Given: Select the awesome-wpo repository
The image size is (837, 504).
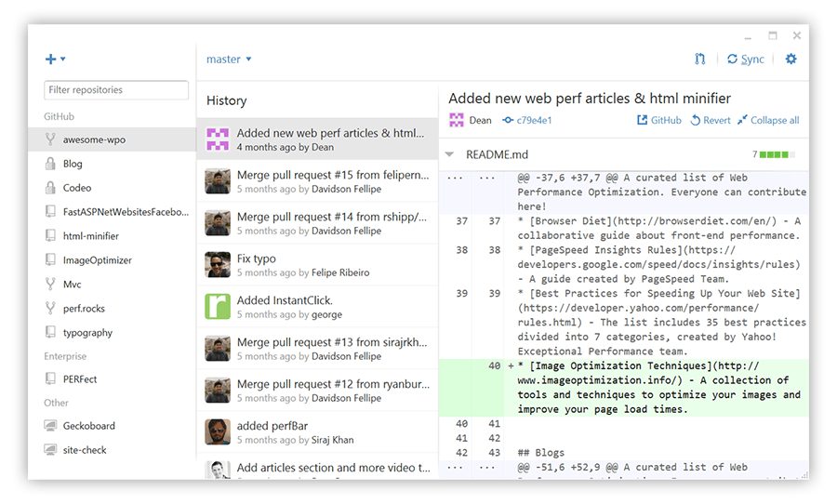Looking at the screenshot, I should click(x=113, y=139).
